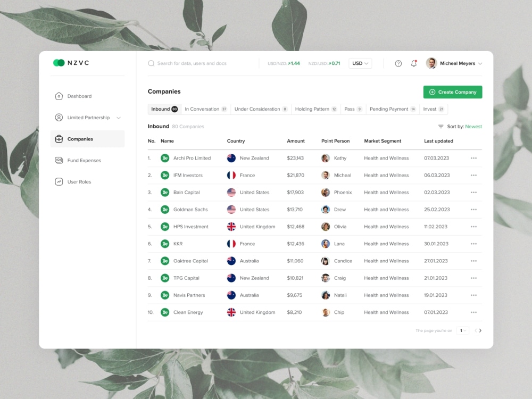This screenshot has width=532, height=399.
Task: Open row options for Bain Capital
Action: (473, 193)
